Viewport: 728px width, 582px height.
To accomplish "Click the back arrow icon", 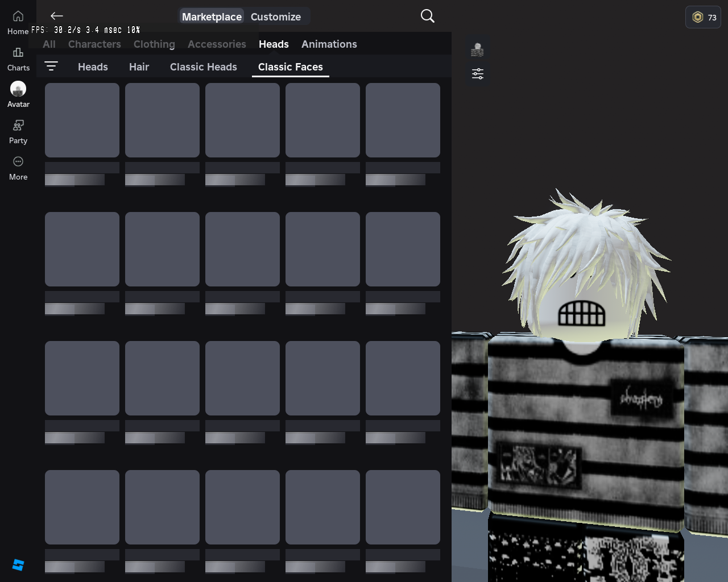I will (x=56, y=16).
